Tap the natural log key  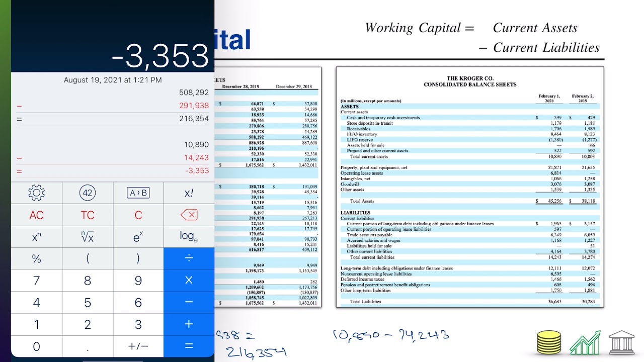click(189, 237)
